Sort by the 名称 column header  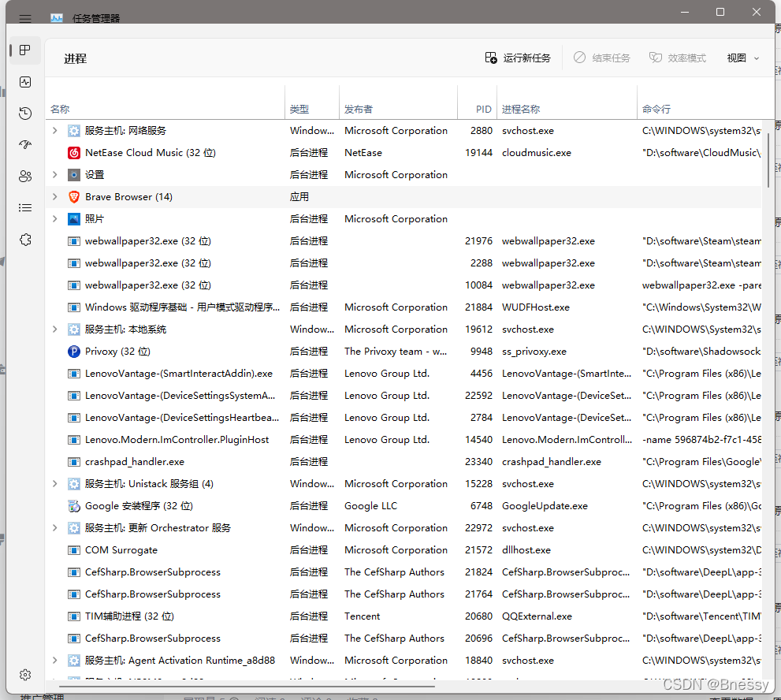pos(165,109)
